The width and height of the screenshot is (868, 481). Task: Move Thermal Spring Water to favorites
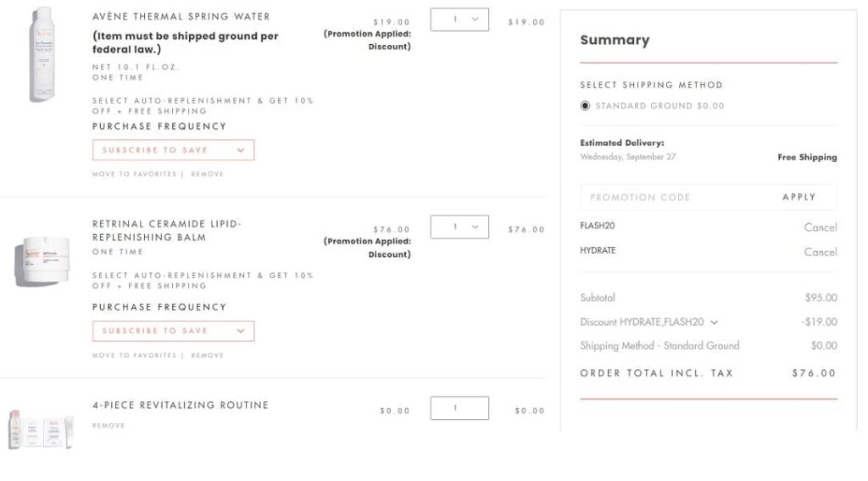[x=134, y=174]
